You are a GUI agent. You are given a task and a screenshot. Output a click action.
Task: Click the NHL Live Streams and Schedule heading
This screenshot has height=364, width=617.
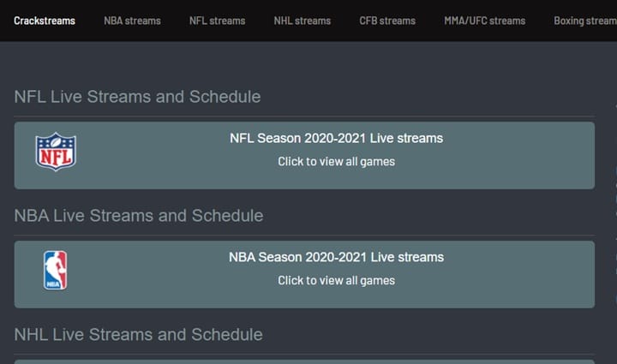pyautogui.click(x=138, y=335)
